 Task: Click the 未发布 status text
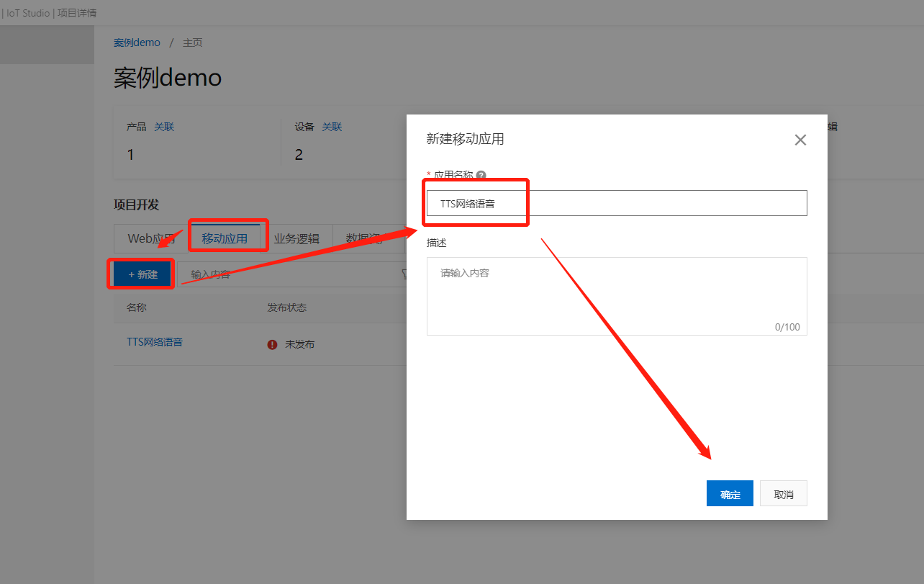tap(299, 344)
